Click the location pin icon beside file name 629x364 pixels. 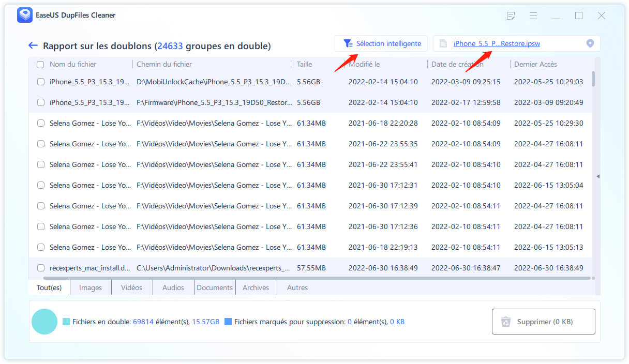(590, 43)
